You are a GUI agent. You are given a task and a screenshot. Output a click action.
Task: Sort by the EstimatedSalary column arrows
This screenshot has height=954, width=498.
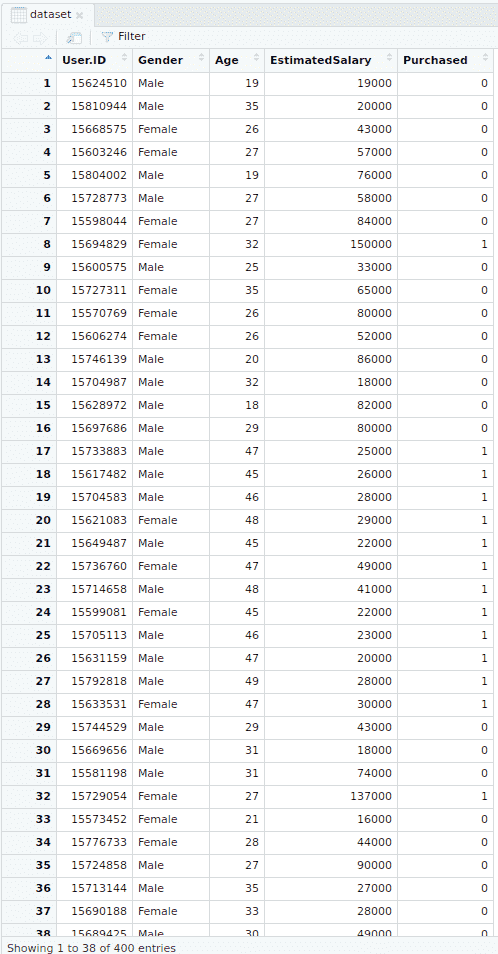tap(389, 59)
